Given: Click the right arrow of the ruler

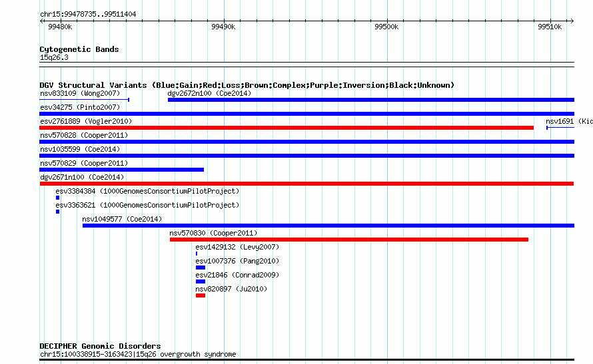Looking at the screenshot, I should click(572, 21).
